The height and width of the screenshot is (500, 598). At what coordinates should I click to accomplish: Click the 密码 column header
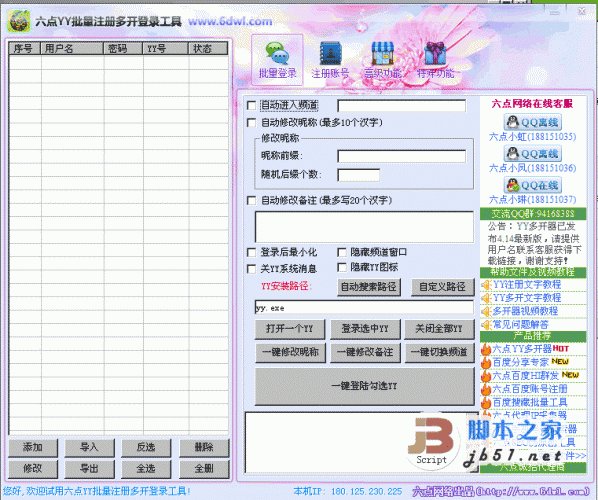point(124,48)
